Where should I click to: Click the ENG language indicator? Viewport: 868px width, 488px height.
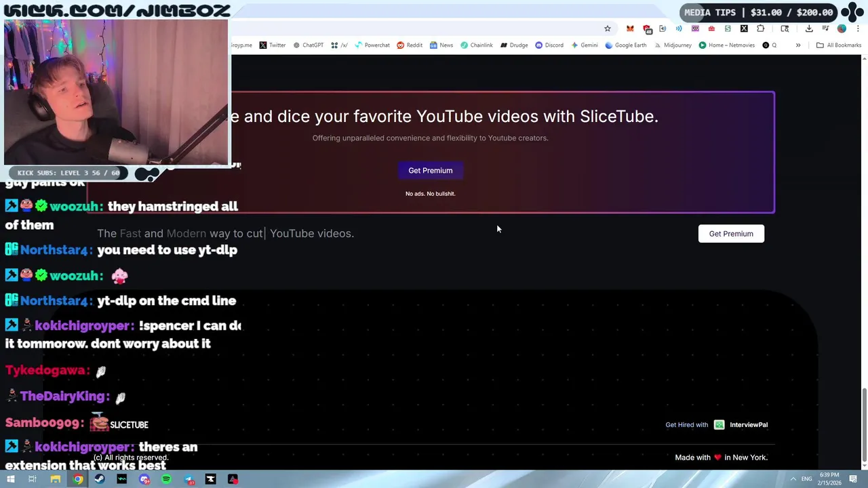point(808,479)
